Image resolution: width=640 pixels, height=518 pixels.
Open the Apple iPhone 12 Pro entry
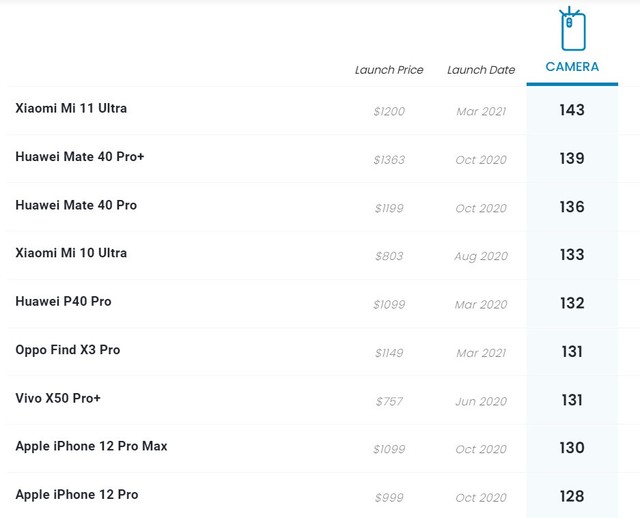(x=77, y=494)
